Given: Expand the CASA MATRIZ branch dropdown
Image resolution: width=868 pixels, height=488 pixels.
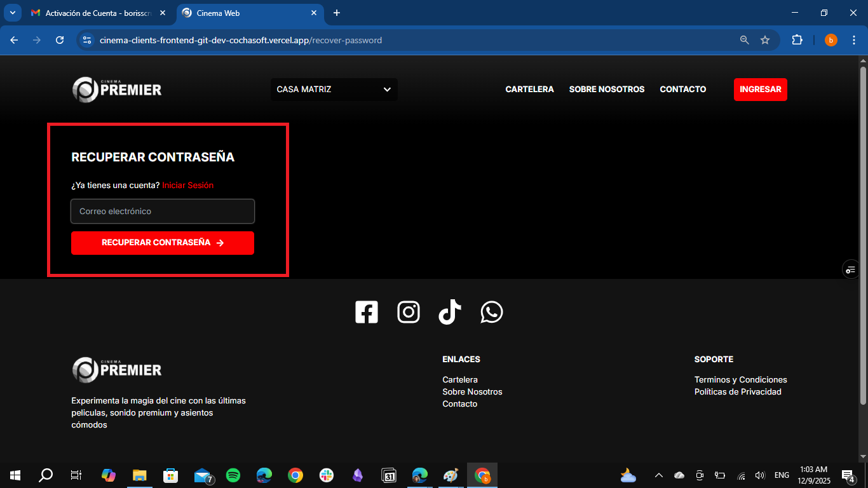Looking at the screenshot, I should coord(334,90).
